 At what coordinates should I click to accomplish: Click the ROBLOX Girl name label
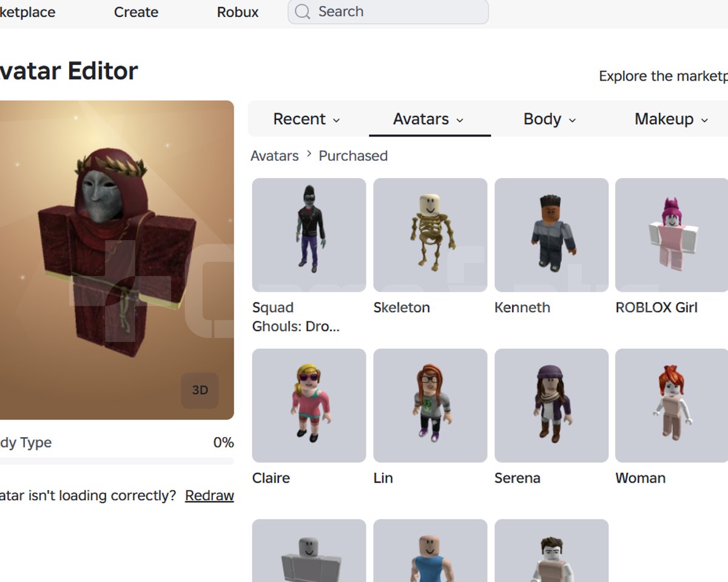click(656, 307)
